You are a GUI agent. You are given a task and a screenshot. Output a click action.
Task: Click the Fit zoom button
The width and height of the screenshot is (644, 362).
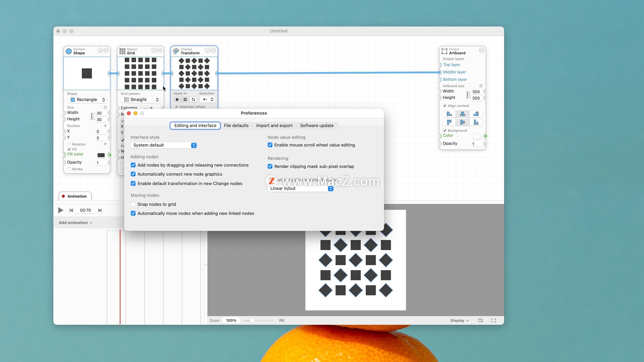(282, 320)
